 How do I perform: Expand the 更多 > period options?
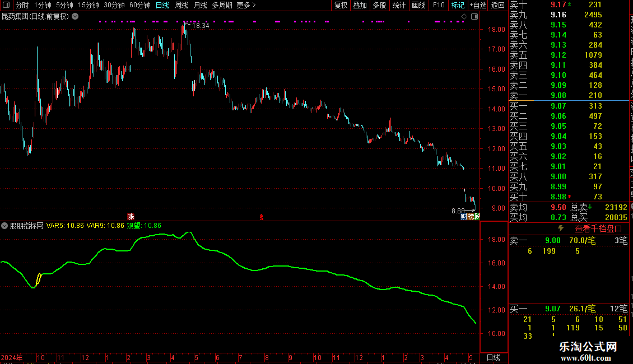pos(246,5)
